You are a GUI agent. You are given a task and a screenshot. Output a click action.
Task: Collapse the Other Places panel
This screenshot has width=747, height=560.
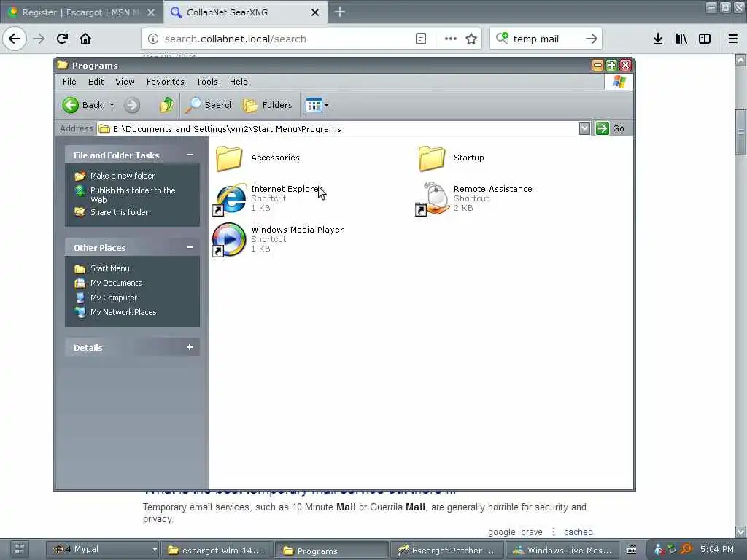click(x=190, y=248)
